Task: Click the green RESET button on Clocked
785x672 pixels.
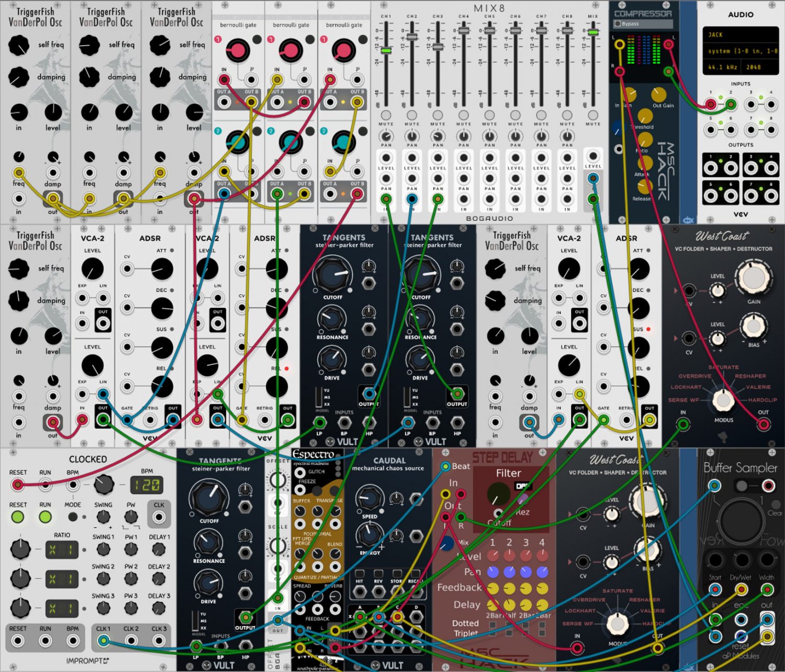Action: (18, 517)
